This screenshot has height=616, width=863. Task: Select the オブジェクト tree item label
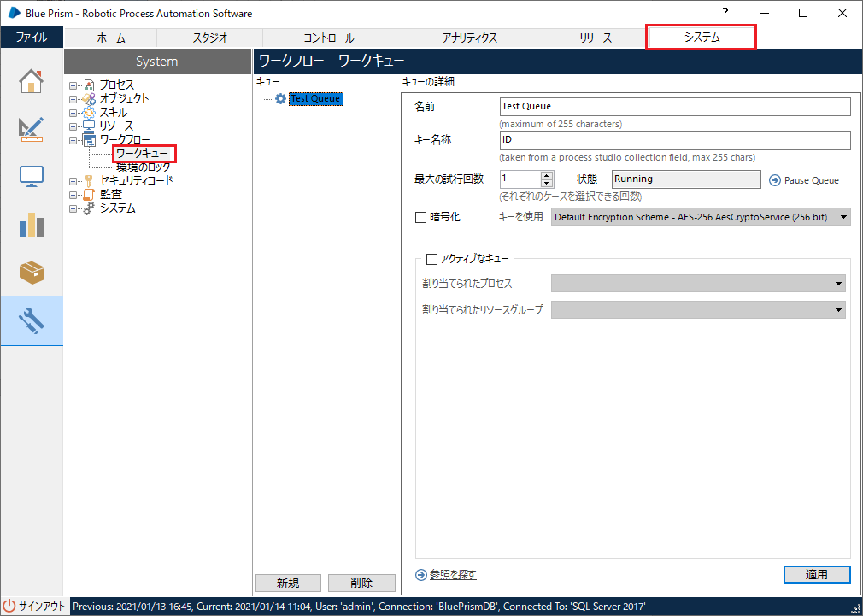(x=124, y=99)
